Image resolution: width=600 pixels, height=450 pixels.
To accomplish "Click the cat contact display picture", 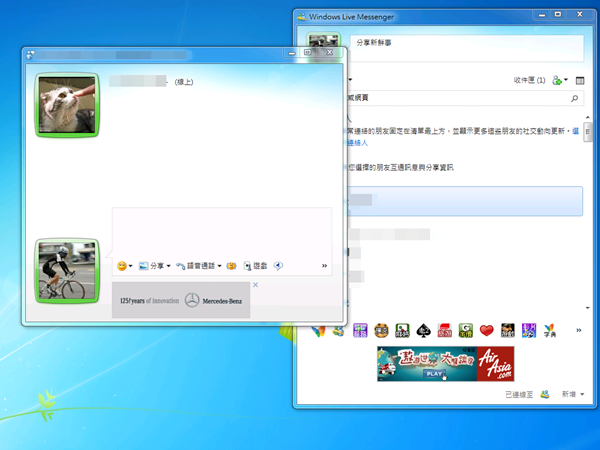I will [x=68, y=104].
